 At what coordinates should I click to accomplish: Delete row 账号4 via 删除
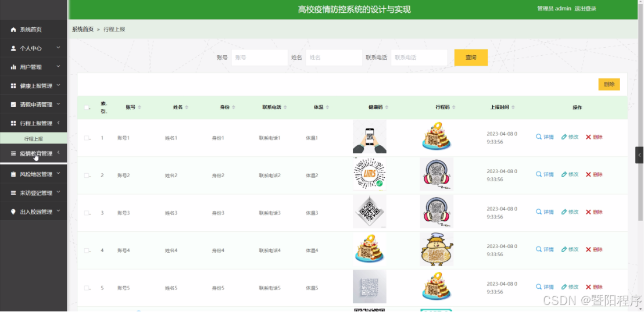pyautogui.click(x=594, y=250)
